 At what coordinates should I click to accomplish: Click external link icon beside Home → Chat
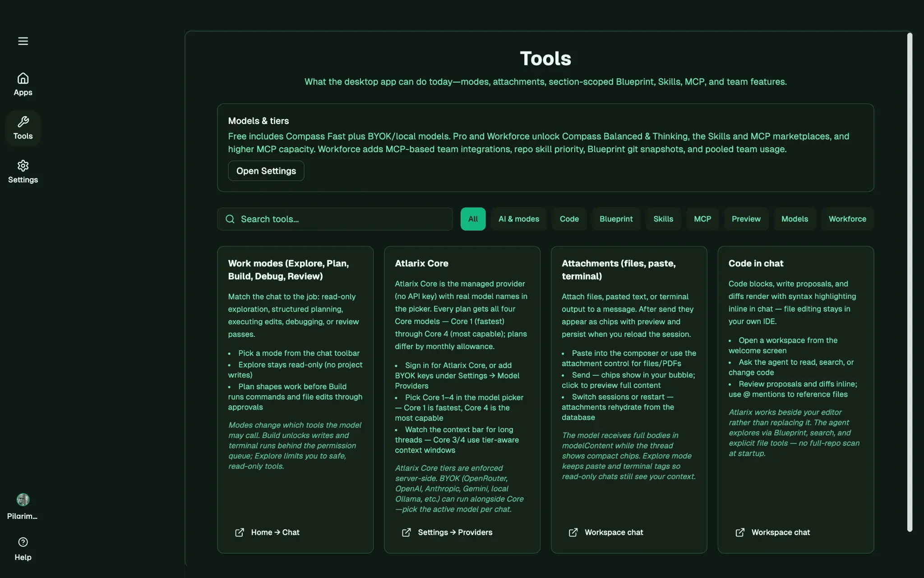[240, 532]
